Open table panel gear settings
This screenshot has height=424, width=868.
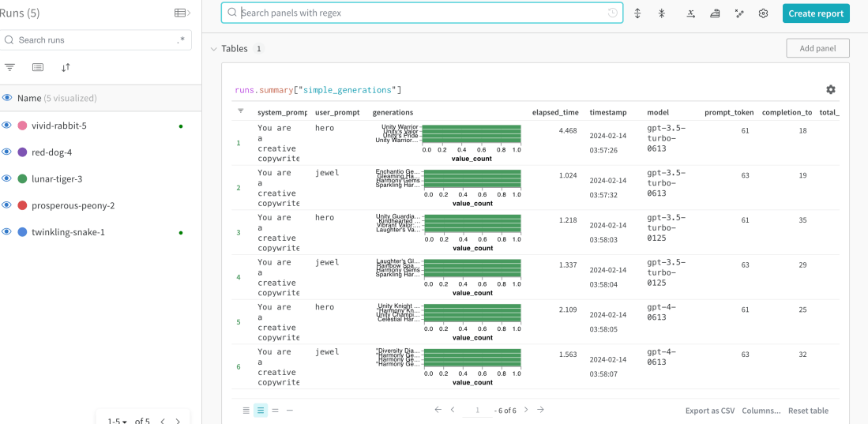click(x=830, y=90)
